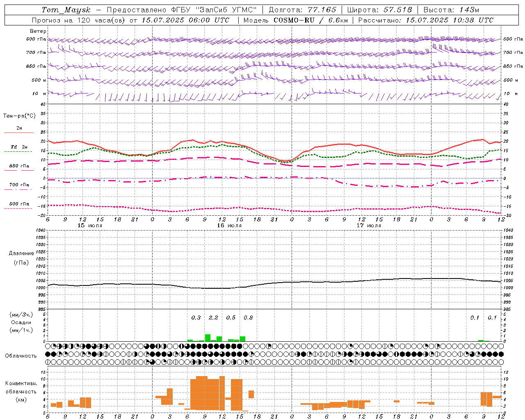Click the "Облачность" cloud cover row label
This screenshot has width=525, height=420.
pyautogui.click(x=21, y=356)
